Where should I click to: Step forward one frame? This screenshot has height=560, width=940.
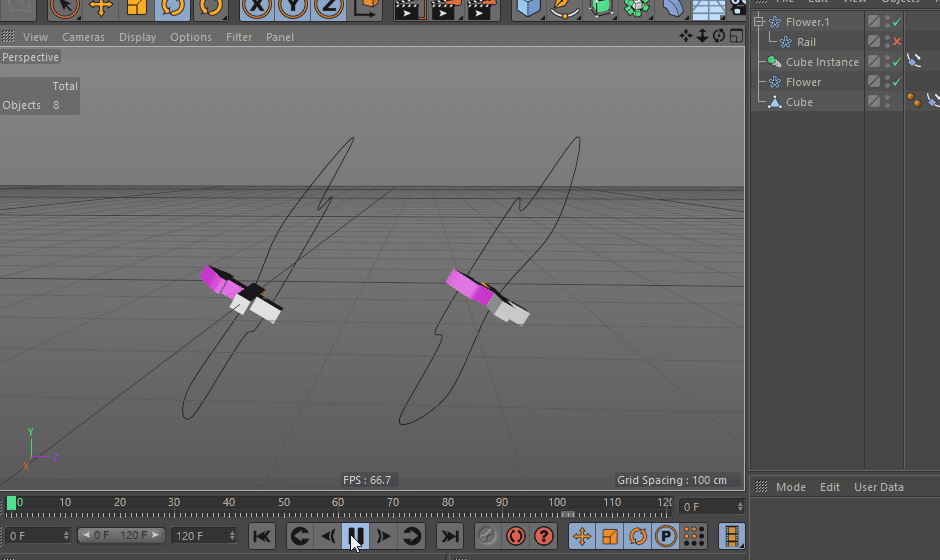tap(384, 536)
